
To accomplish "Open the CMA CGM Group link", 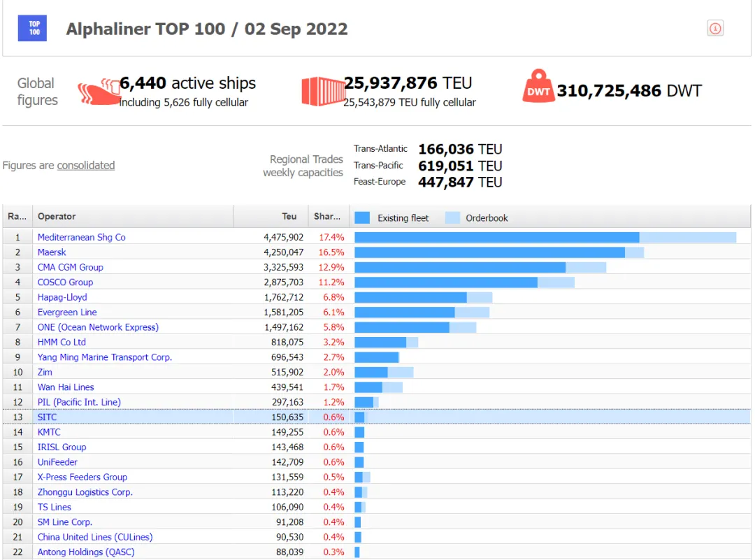I will coord(71,267).
